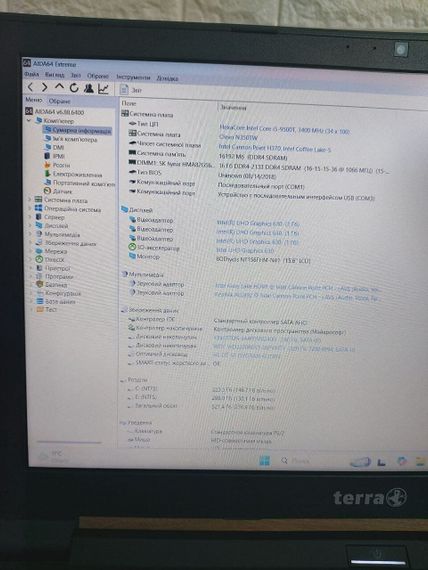The image size is (428, 570).
Task: Go back with the left arrow toolbar icon
Action: click(31, 87)
